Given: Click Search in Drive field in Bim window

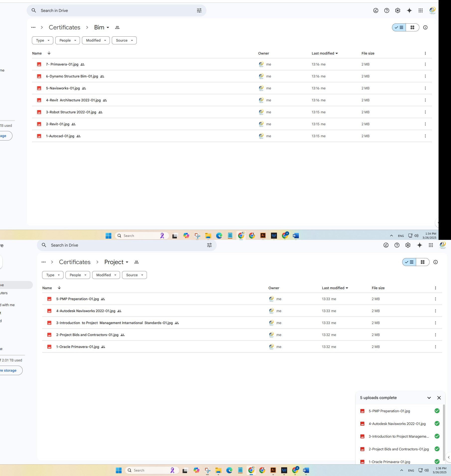Looking at the screenshot, I should [x=117, y=10].
